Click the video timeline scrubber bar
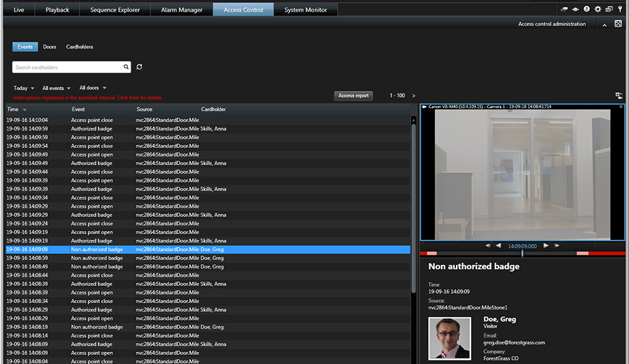Screen dimensions: 629x364 coord(522,253)
